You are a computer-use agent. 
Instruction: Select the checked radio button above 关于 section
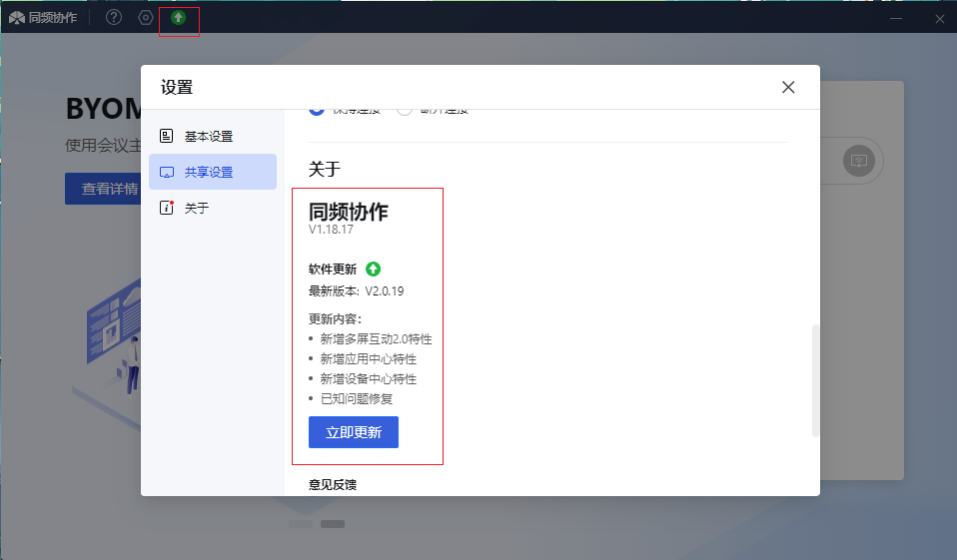317,110
